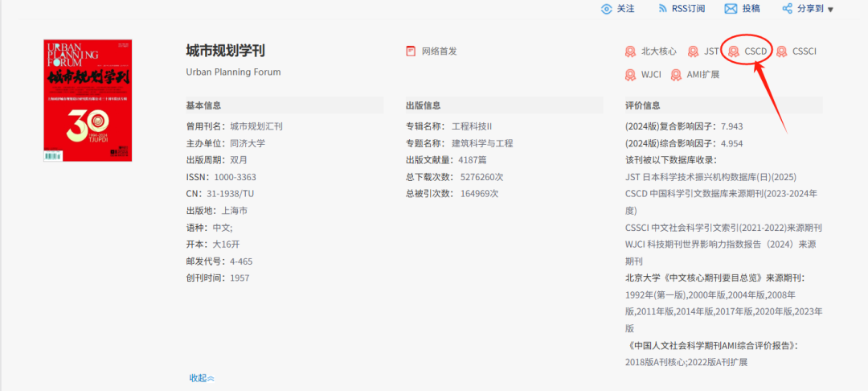Click the download count 5276260次
Image resolution: width=868 pixels, height=391 pixels.
pyautogui.click(x=481, y=177)
